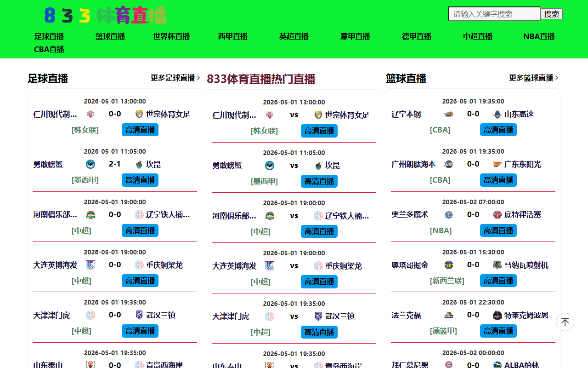Click the 奥塔哥掘金 team logo
This screenshot has width=588, height=368.
[x=449, y=265]
